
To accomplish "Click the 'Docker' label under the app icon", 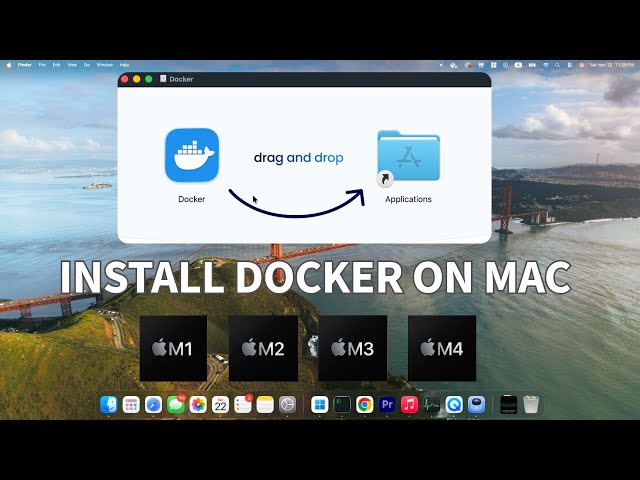I will [191, 199].
